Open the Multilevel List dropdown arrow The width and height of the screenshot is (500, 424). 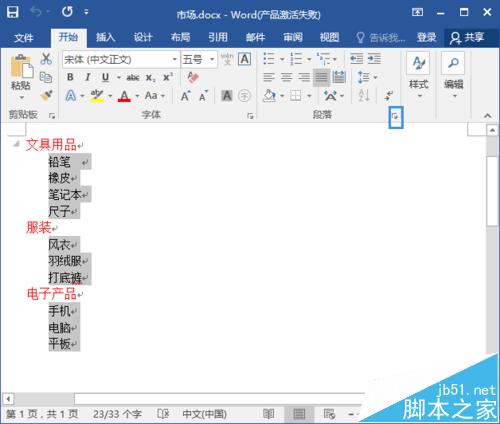pyautogui.click(x=335, y=59)
